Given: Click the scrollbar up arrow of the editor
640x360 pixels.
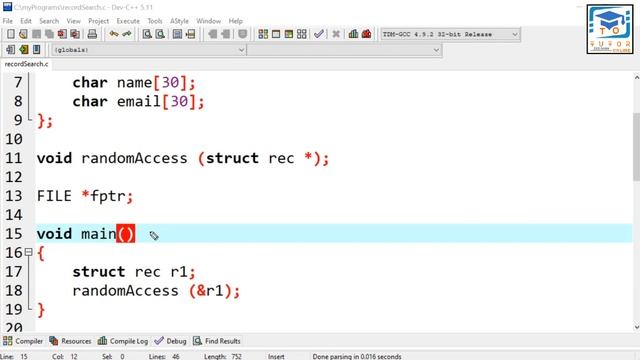Looking at the screenshot, I should (x=636, y=77).
